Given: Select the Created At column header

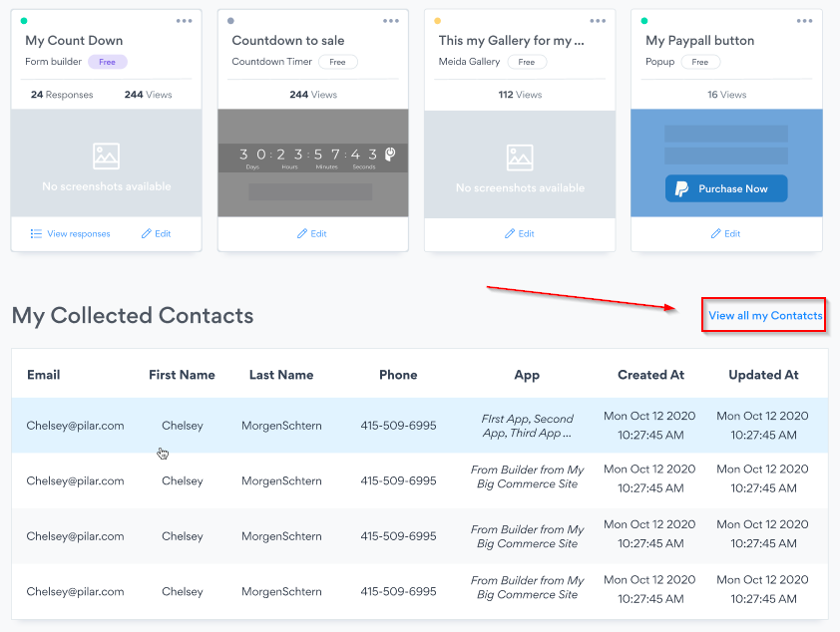Looking at the screenshot, I should (x=650, y=375).
